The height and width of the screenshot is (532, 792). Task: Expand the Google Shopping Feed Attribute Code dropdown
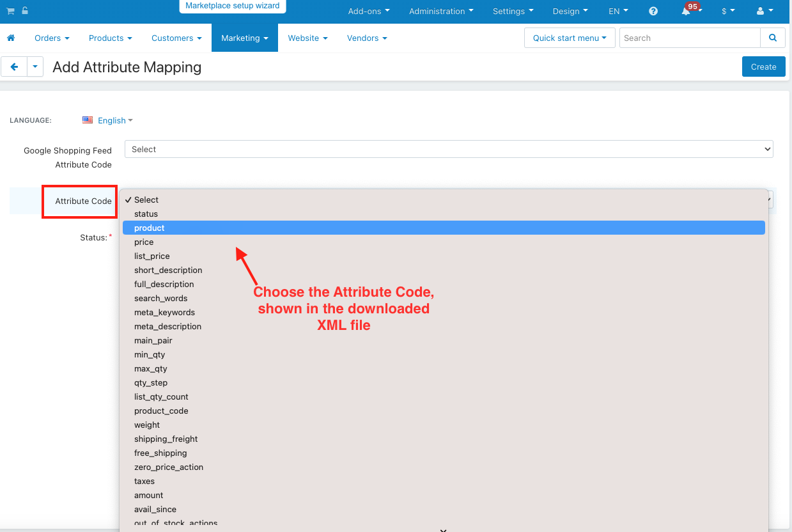[x=449, y=149]
